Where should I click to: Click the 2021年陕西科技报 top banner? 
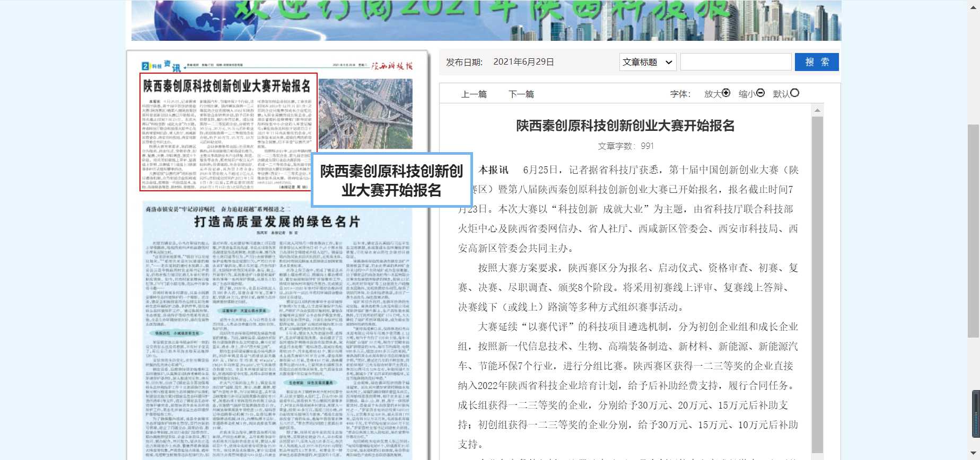pos(486,20)
